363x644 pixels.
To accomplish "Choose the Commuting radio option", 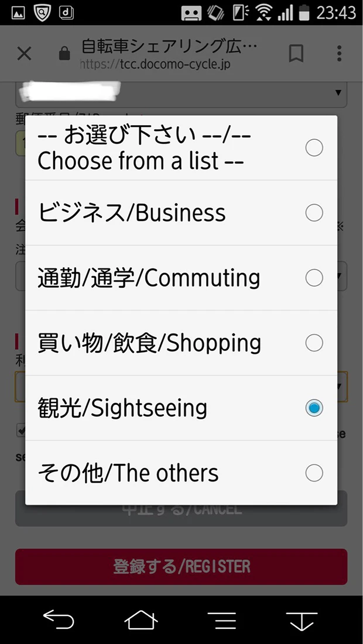I will 314,278.
